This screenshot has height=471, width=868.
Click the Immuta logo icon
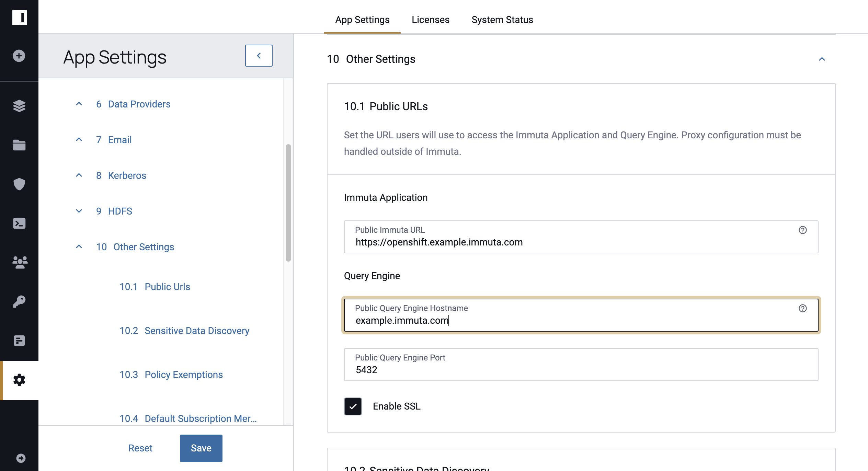coord(19,17)
